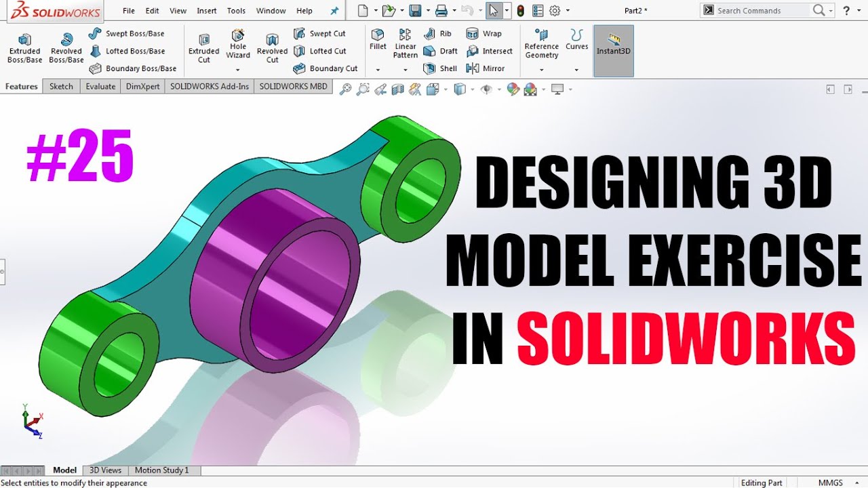Select the Extruded Cut tool
Screen dimensions: 868x488
[204, 49]
